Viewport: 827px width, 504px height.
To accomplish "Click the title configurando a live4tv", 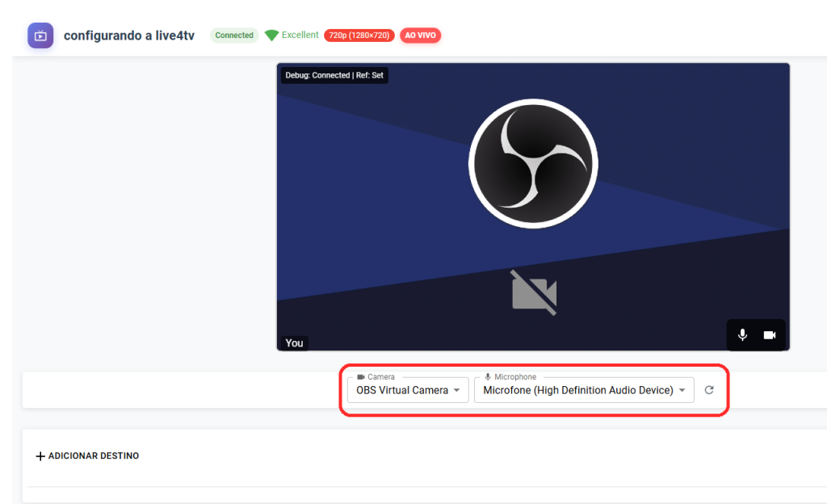I will (x=129, y=36).
